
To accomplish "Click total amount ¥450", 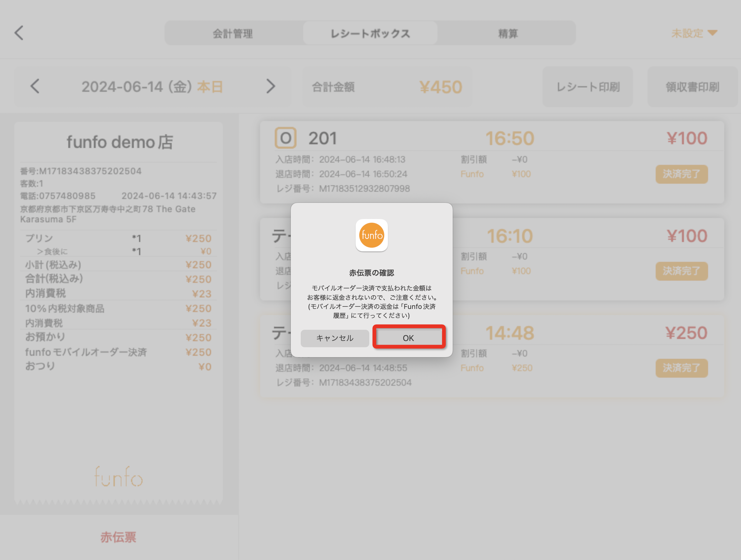I will 441,87.
